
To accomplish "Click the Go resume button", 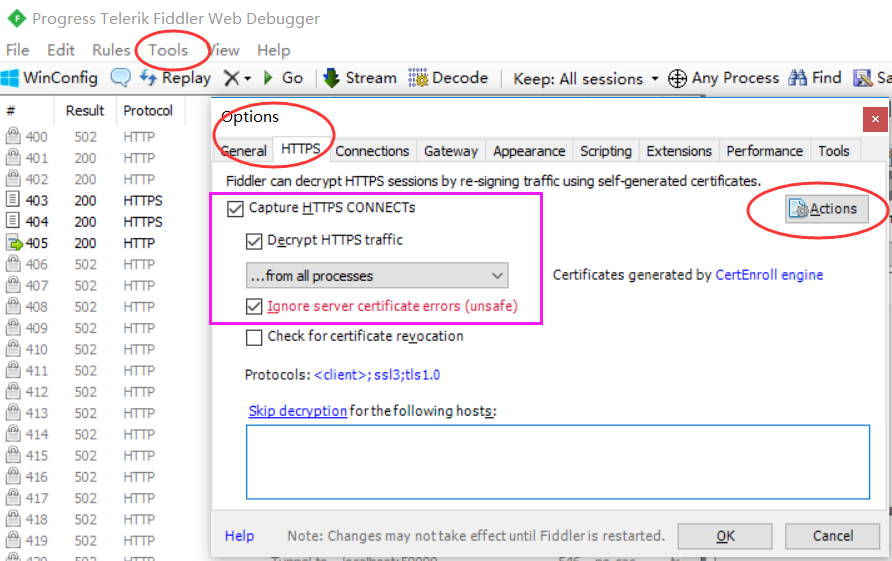I will tap(283, 78).
